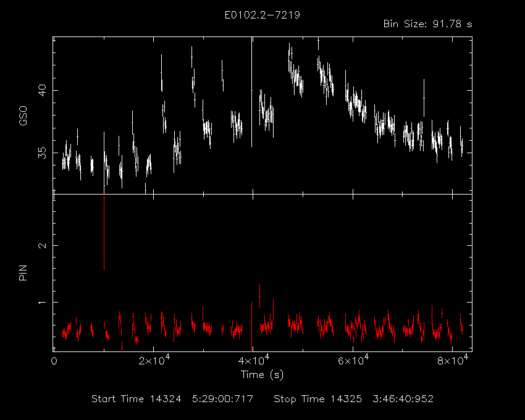Click the Time (s) x-axis label

coord(262,374)
